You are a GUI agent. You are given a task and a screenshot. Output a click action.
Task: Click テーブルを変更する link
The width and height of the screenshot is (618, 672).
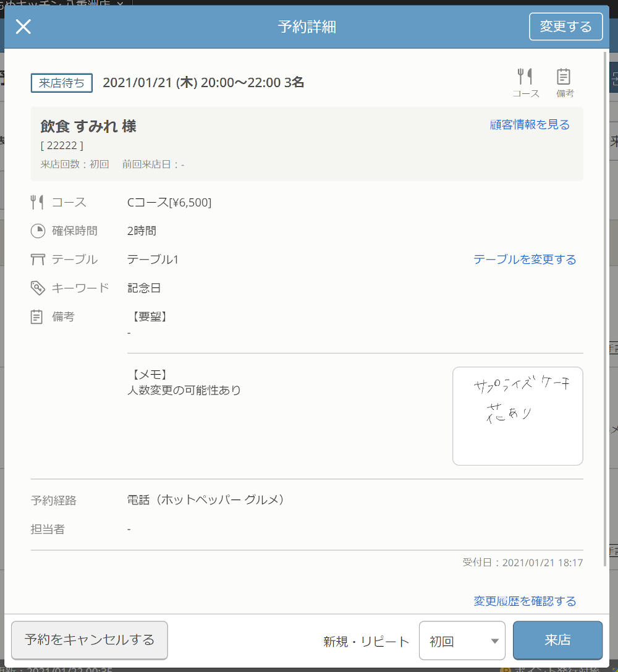(x=525, y=260)
